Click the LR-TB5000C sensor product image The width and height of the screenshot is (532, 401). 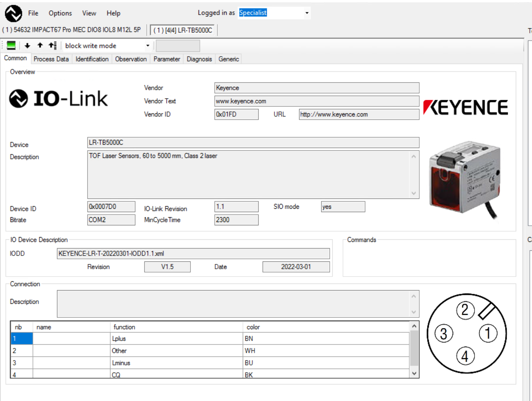click(x=465, y=180)
